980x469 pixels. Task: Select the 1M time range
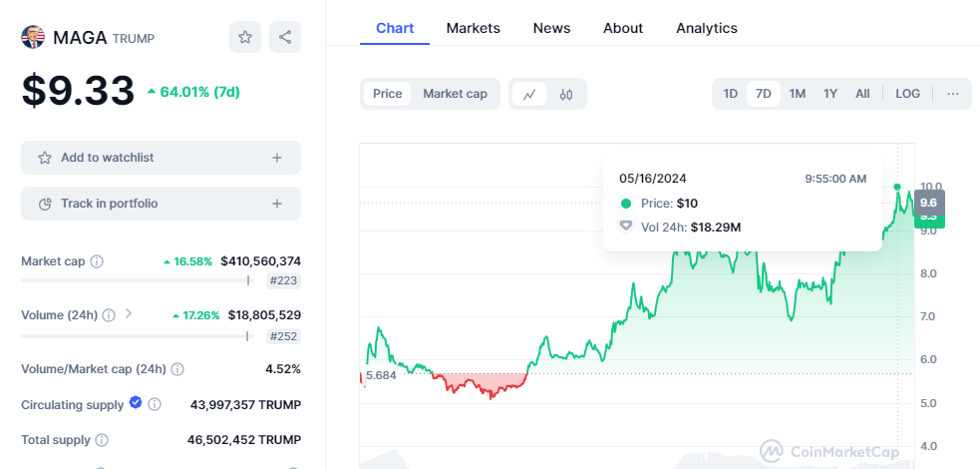coord(797,94)
